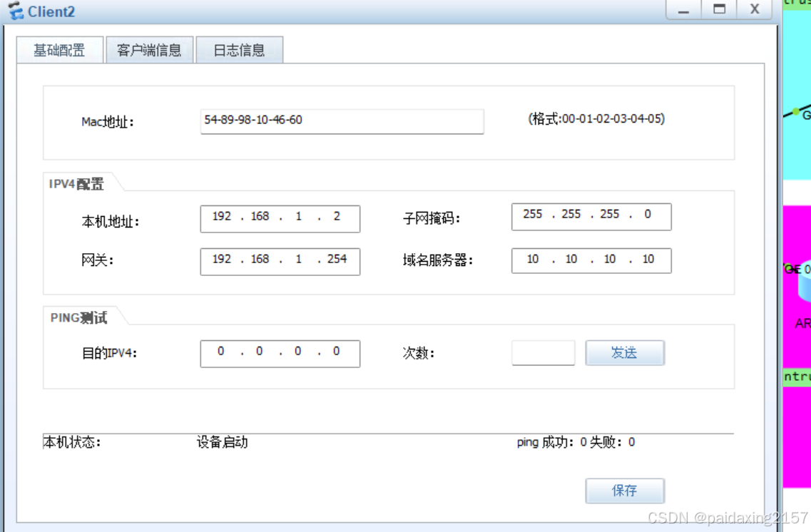Click the 域名服务器 field
The height and width of the screenshot is (532, 811).
591,260
